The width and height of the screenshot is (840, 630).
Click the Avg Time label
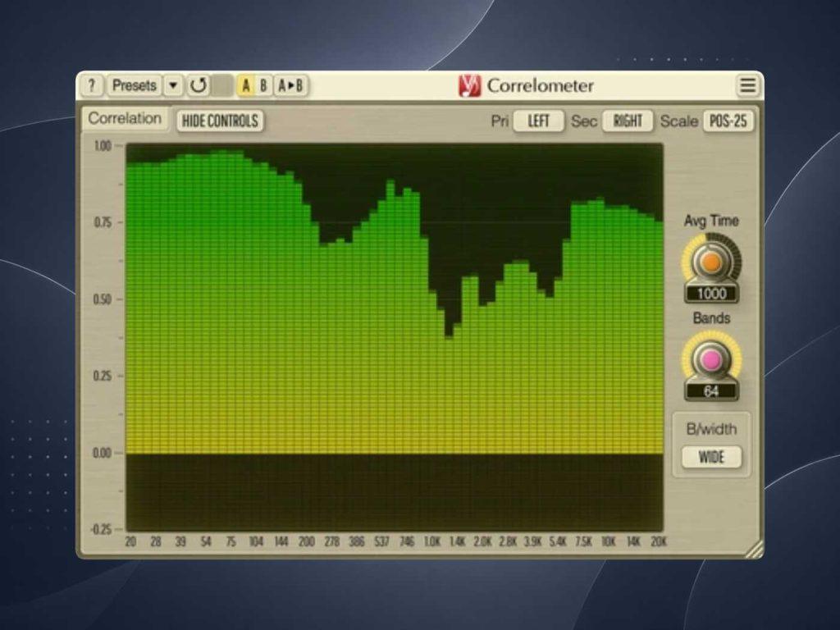711,221
